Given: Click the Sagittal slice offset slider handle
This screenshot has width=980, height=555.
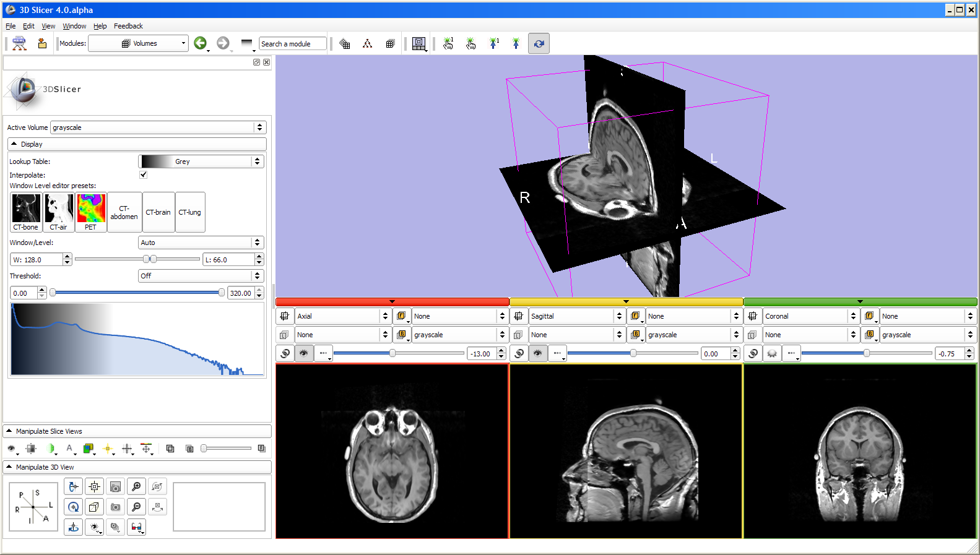Looking at the screenshot, I should [x=633, y=353].
